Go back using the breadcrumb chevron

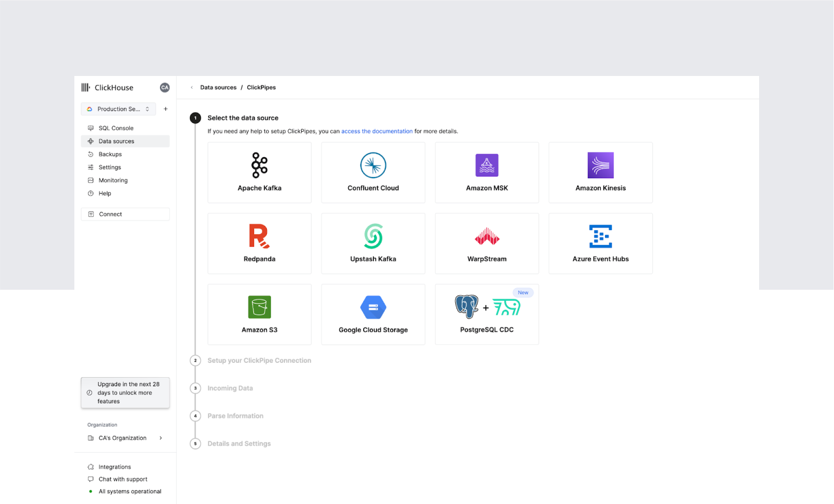192,88
